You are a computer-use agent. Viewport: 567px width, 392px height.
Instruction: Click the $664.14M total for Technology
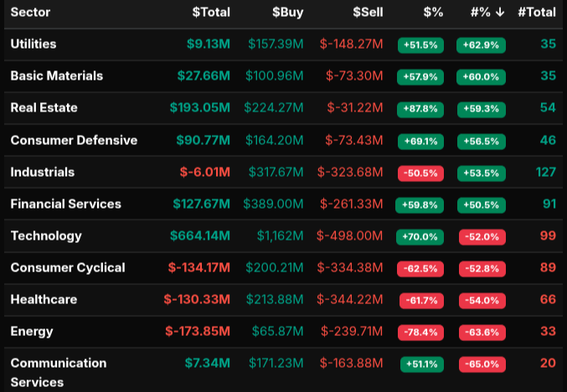[x=198, y=236]
